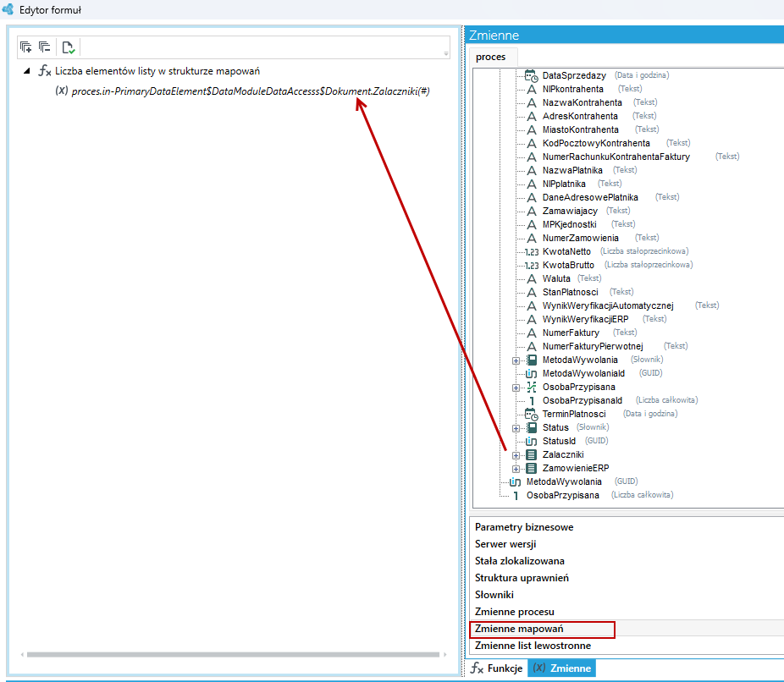Expand the Status dictionary node

coord(516,428)
